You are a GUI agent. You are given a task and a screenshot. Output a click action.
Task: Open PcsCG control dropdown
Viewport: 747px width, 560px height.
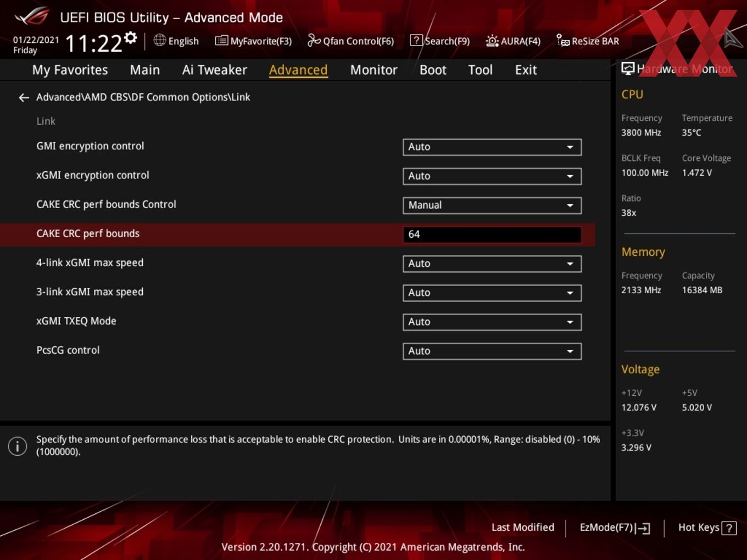[492, 351]
